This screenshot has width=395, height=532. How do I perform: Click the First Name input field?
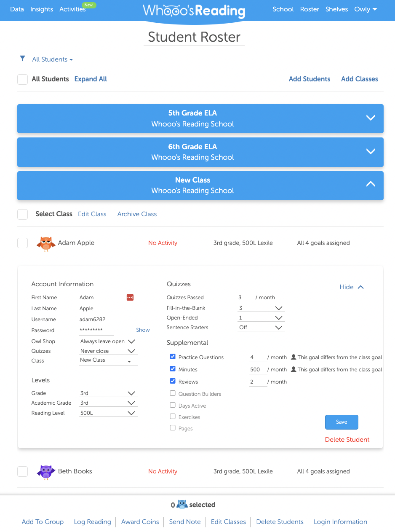click(108, 298)
